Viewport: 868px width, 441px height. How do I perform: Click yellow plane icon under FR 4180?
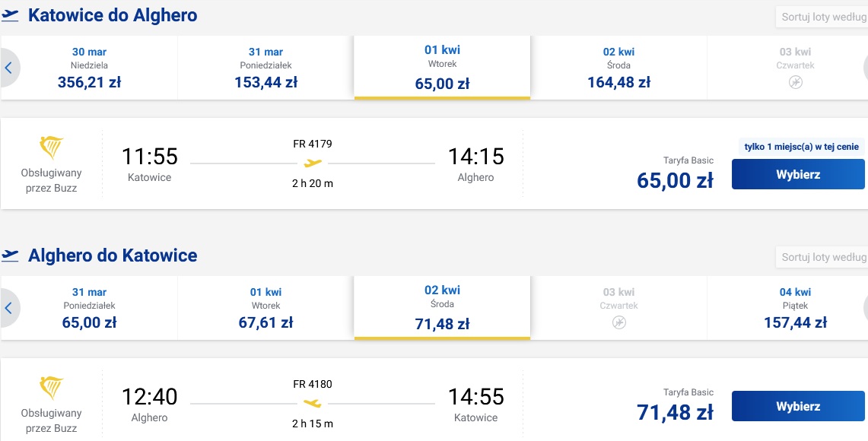[x=313, y=404]
